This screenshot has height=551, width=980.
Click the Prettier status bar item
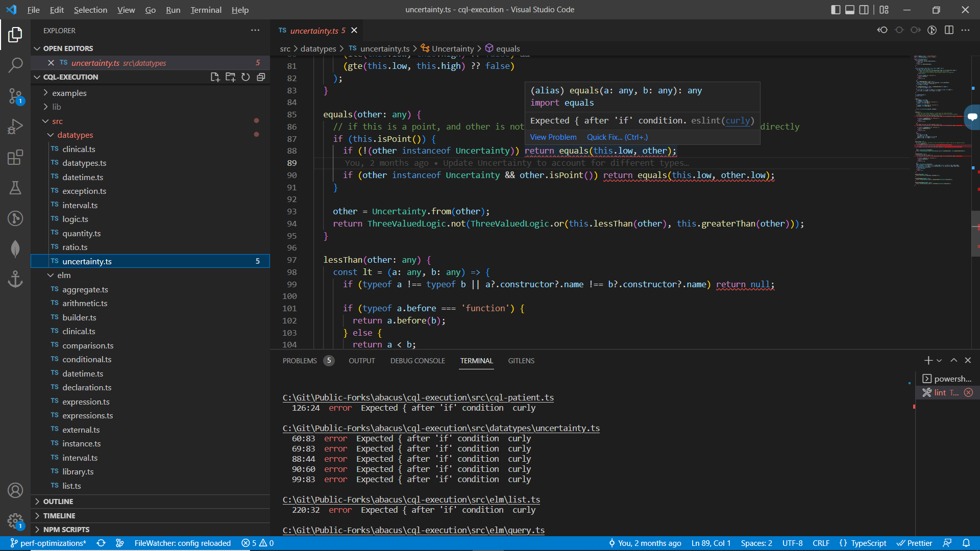click(x=915, y=543)
